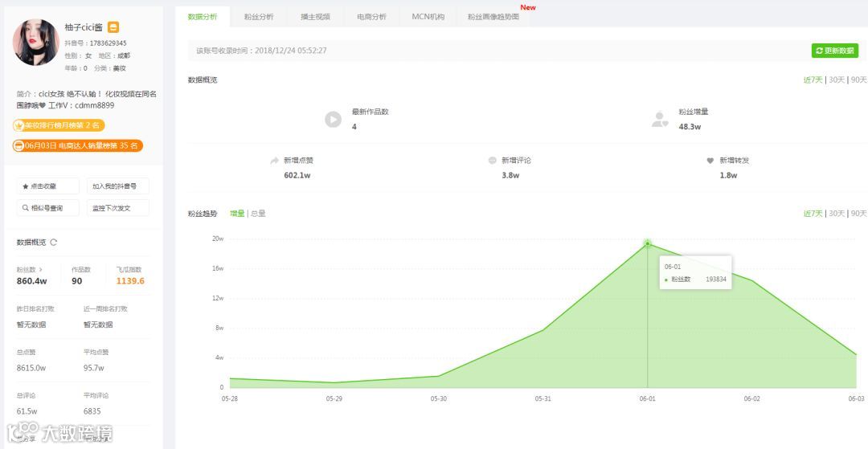The image size is (868, 449).
Task: Open the 播主视频 tab
Action: click(x=316, y=17)
